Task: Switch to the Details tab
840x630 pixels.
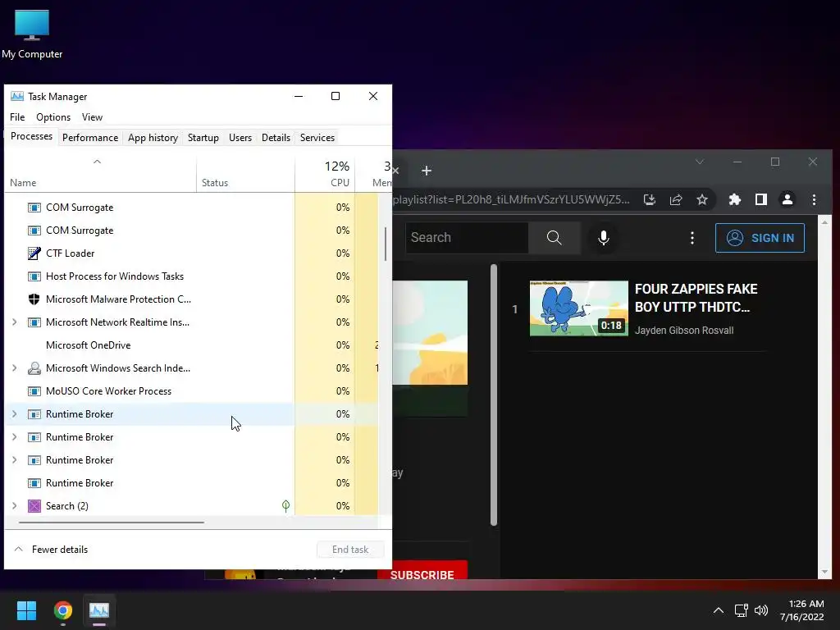Action: pyautogui.click(x=276, y=138)
